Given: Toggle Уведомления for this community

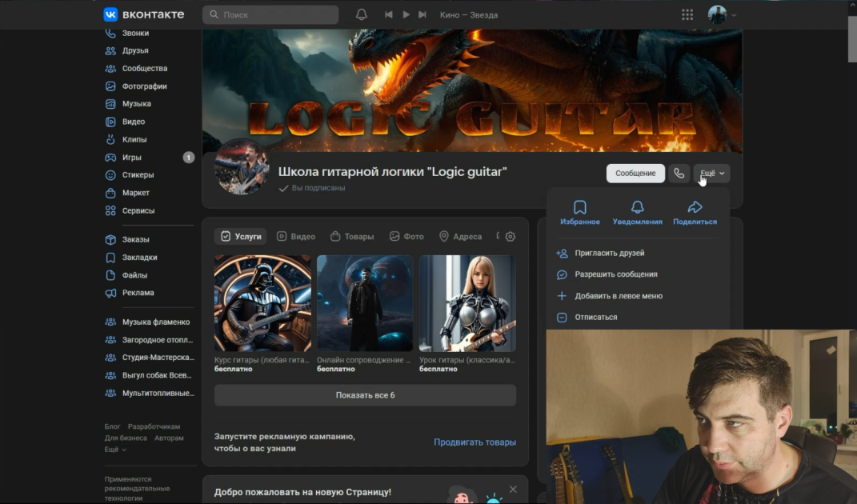Looking at the screenshot, I should click(637, 213).
